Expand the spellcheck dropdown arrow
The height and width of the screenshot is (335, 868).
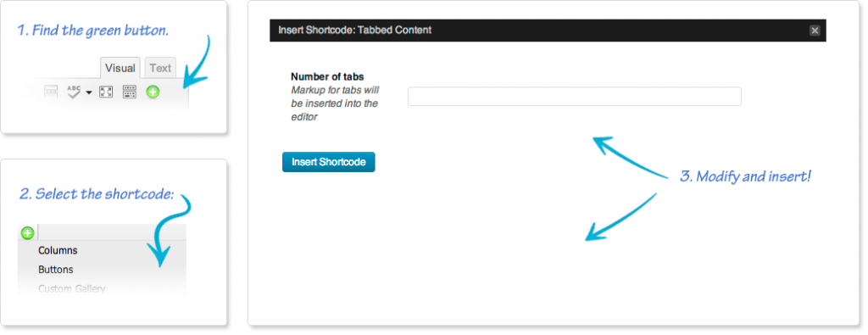click(x=88, y=93)
